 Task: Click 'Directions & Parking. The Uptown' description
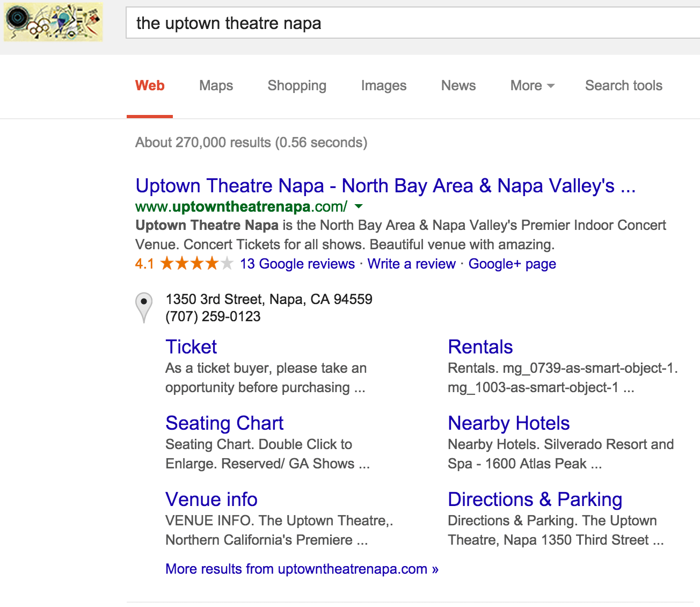click(556, 530)
